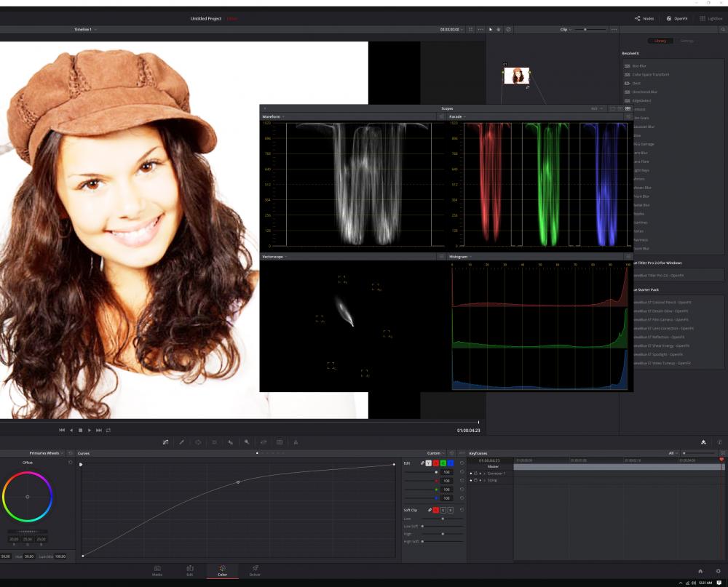The image size is (728, 587).
Task: Toggle the viewer expand icon
Action: point(470,29)
